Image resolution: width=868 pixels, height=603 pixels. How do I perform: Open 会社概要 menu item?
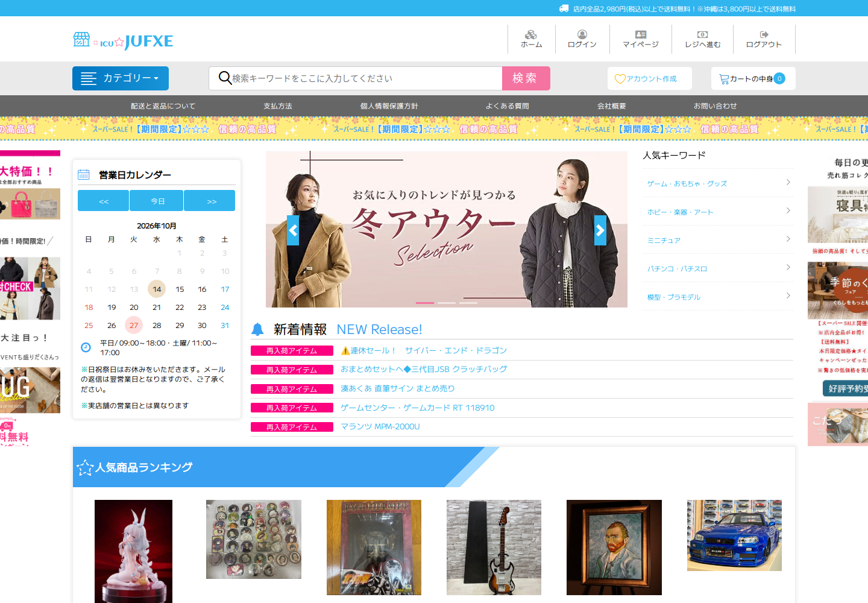point(612,106)
